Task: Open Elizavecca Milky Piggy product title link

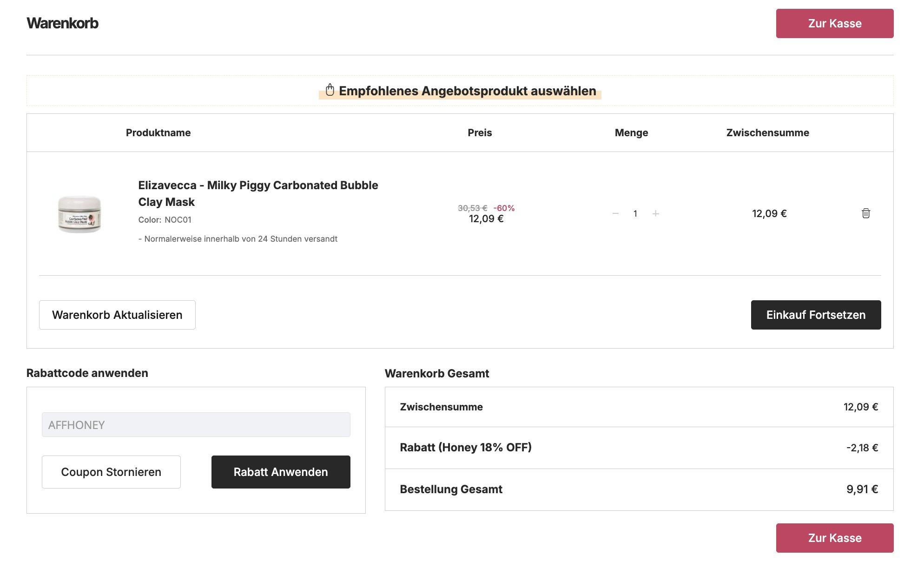Action: click(x=258, y=193)
